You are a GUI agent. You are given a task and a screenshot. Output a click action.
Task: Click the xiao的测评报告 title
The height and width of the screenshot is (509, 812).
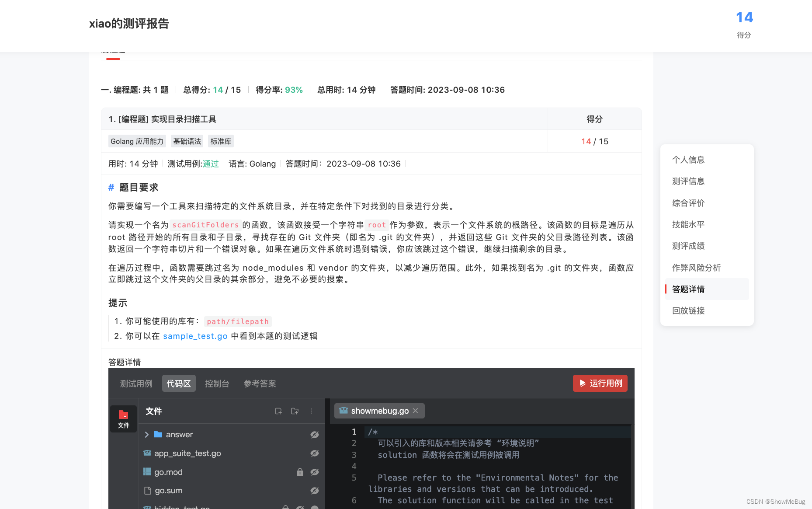click(129, 24)
